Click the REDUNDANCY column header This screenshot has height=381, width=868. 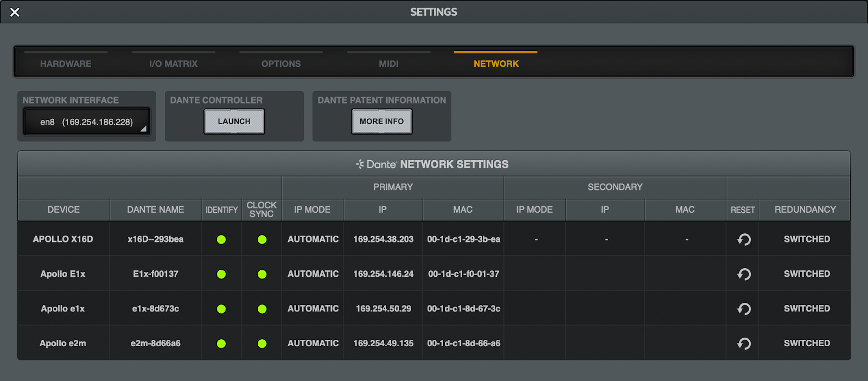click(x=805, y=209)
